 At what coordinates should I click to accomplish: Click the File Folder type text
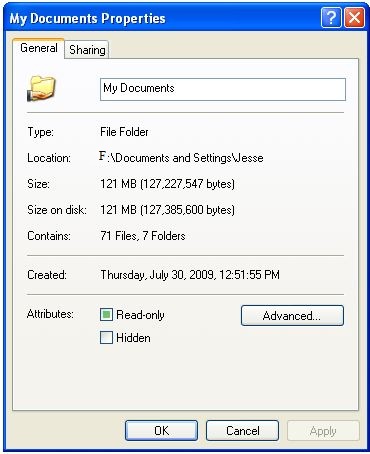(124, 132)
